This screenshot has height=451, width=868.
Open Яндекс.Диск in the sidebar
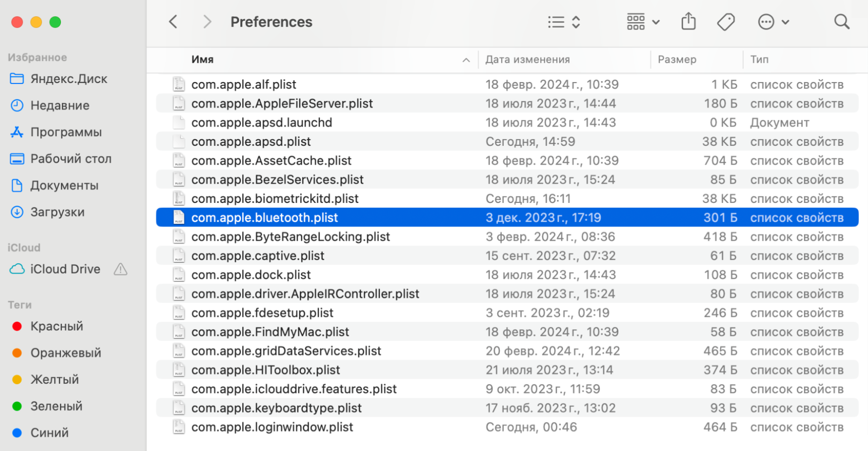69,79
